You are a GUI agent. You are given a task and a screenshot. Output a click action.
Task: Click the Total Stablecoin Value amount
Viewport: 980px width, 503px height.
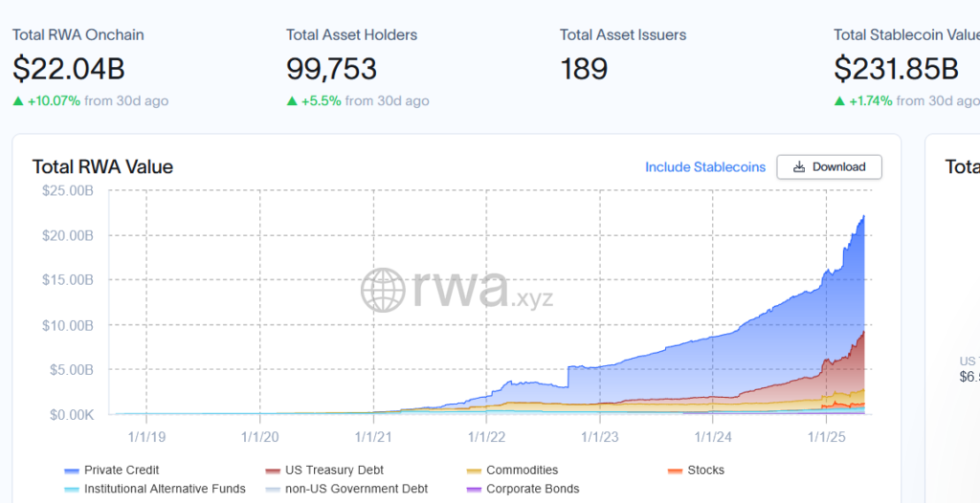point(896,69)
